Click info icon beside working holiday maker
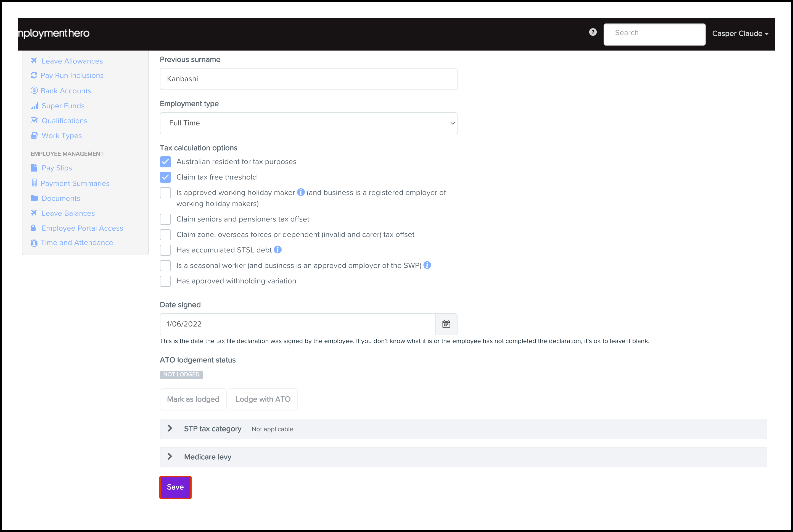 tap(300, 192)
